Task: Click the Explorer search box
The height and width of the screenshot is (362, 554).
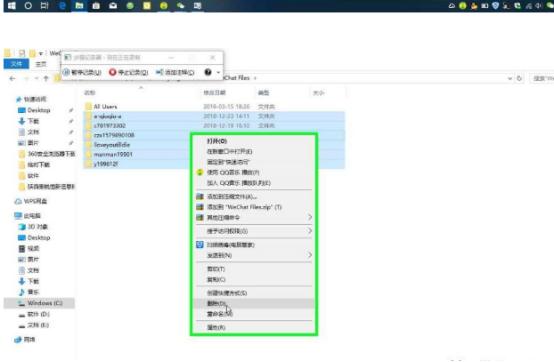Action: tap(542, 78)
